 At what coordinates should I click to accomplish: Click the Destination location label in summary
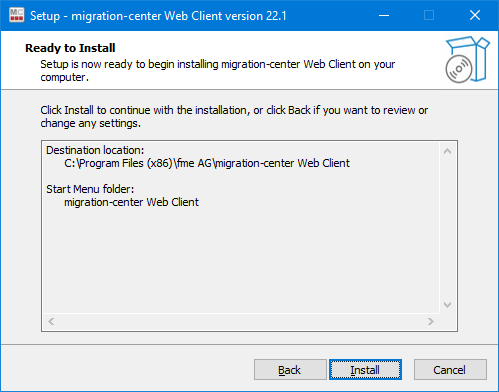click(x=95, y=150)
